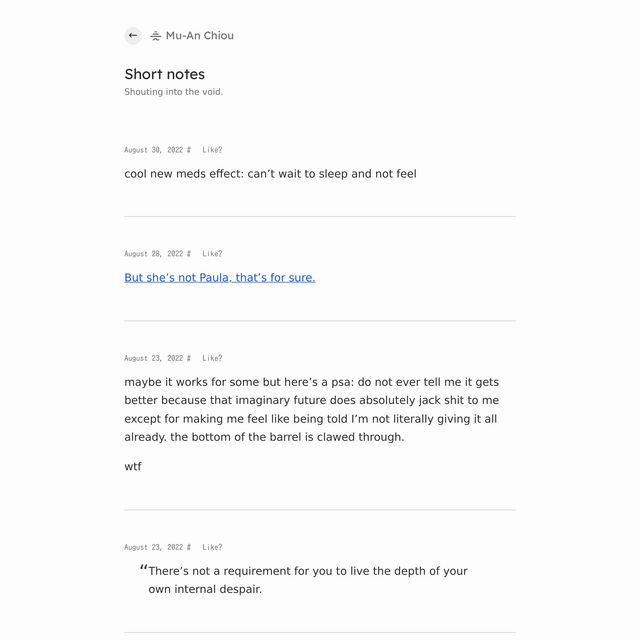Viewport: 640px width, 640px height.
Task: Click the # symbol on the quote note
Action: tap(189, 547)
